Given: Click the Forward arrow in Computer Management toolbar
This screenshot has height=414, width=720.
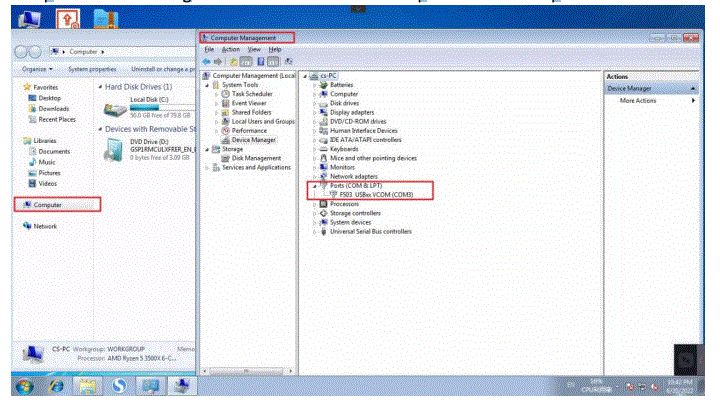Looking at the screenshot, I should coord(218,62).
